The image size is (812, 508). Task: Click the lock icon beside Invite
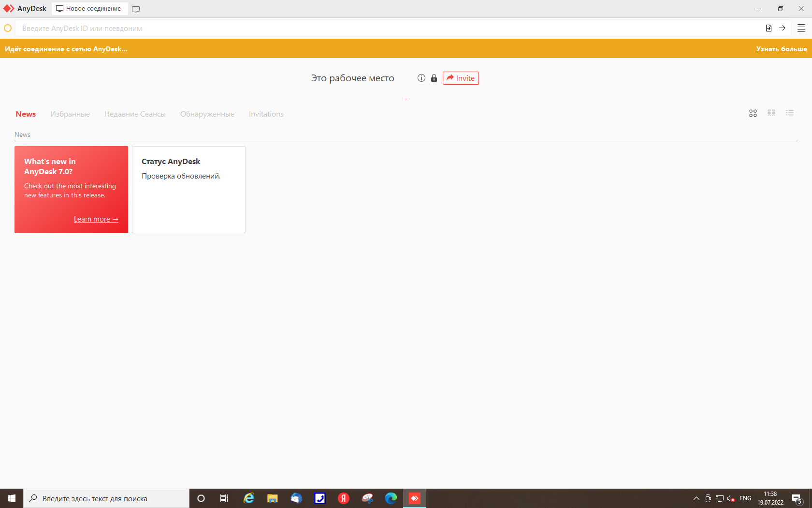point(434,78)
